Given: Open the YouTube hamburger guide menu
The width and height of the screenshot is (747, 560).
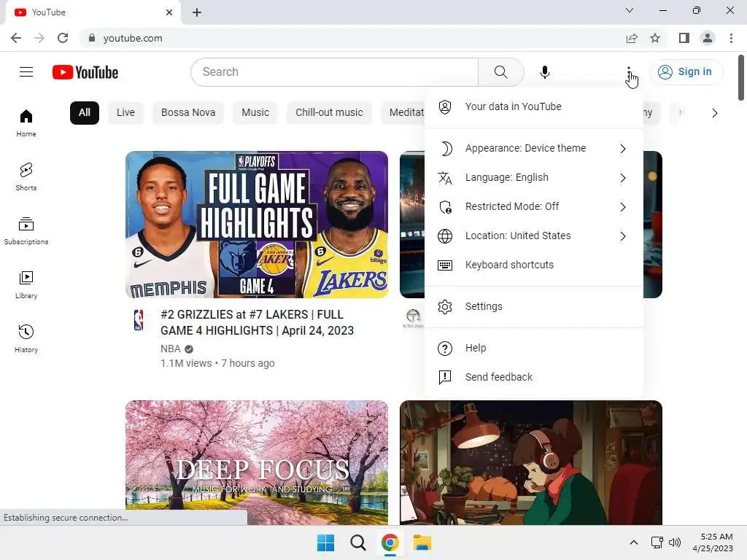Looking at the screenshot, I should 26,72.
